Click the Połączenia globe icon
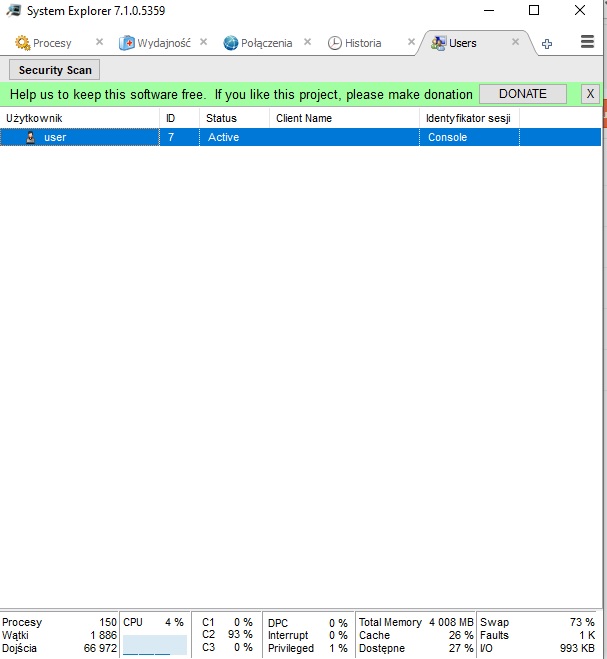607x659 pixels. [x=230, y=43]
